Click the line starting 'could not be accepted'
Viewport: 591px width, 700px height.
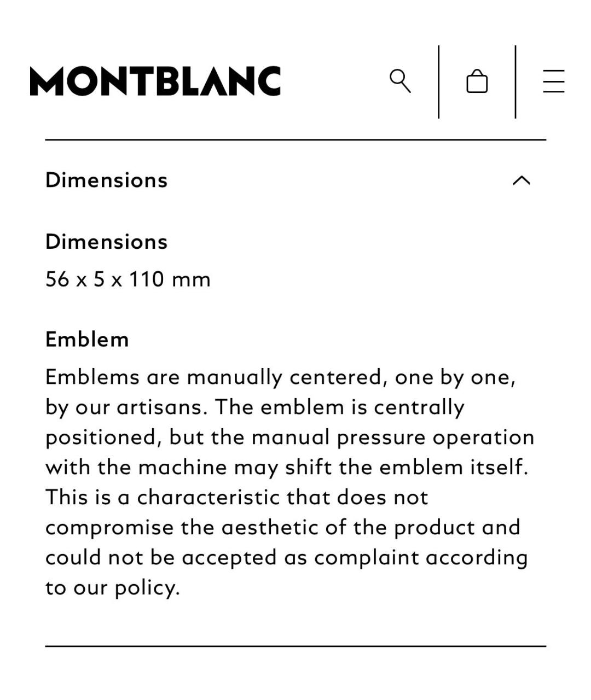(286, 558)
